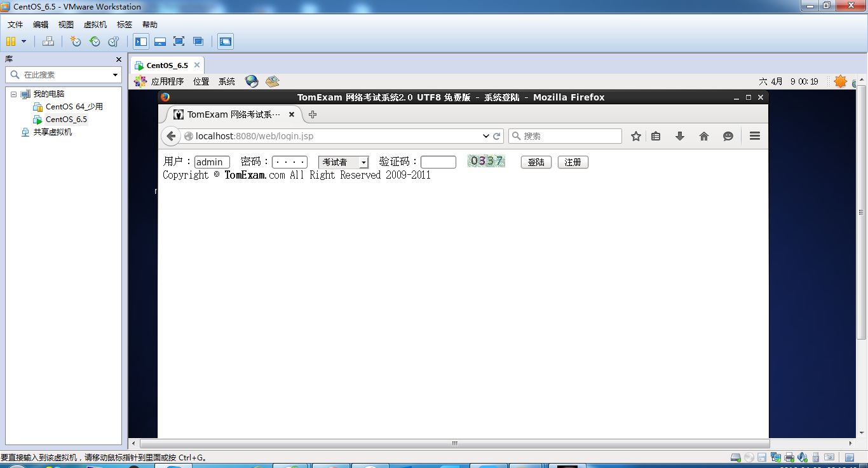Launch the text editor icon in GNOME panel

click(x=273, y=81)
